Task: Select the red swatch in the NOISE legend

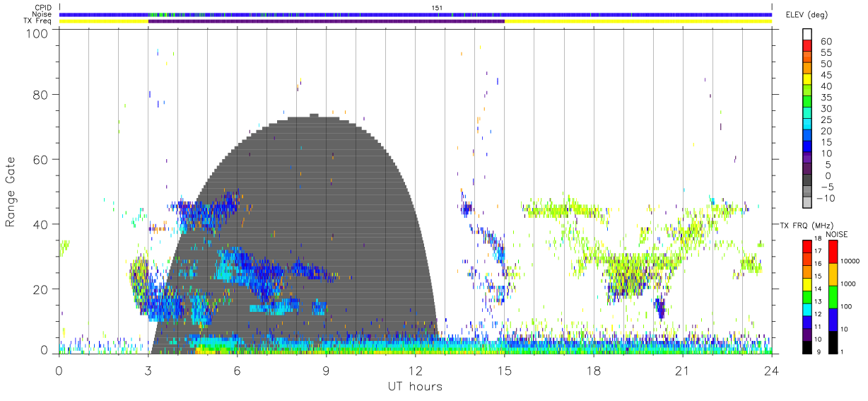Action: click(835, 252)
